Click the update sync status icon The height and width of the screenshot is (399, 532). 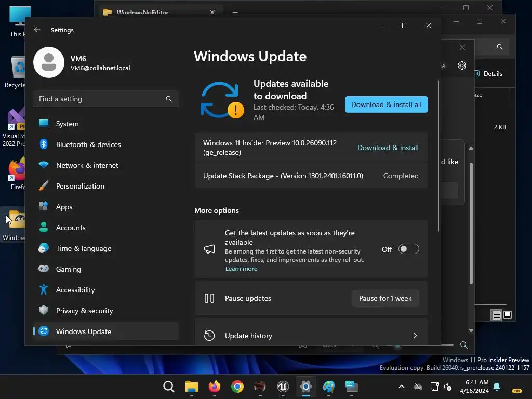(x=222, y=100)
